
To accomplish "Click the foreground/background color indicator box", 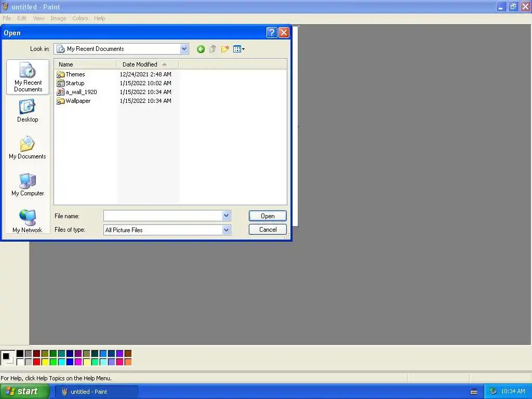I will [8, 358].
